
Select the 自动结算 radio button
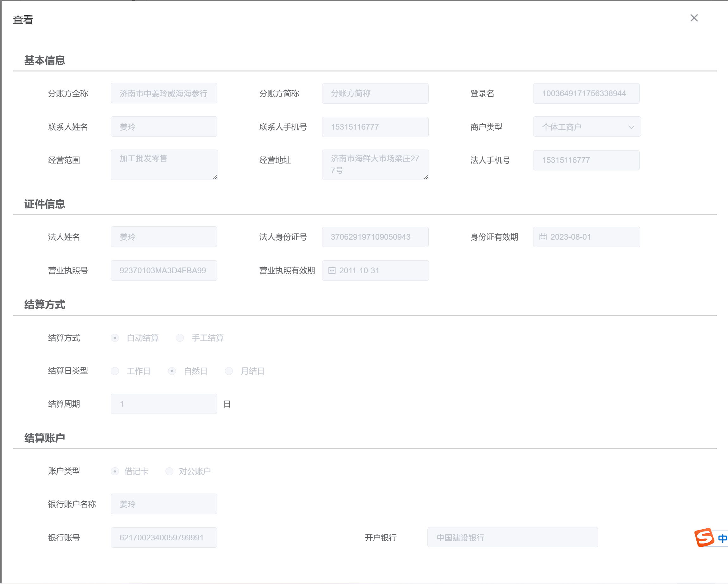tap(115, 338)
